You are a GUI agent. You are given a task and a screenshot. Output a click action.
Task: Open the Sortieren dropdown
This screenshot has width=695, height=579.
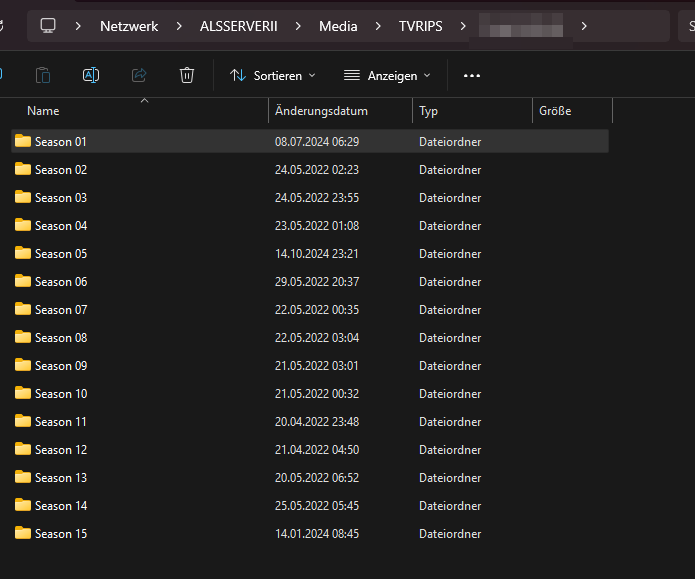coord(273,76)
